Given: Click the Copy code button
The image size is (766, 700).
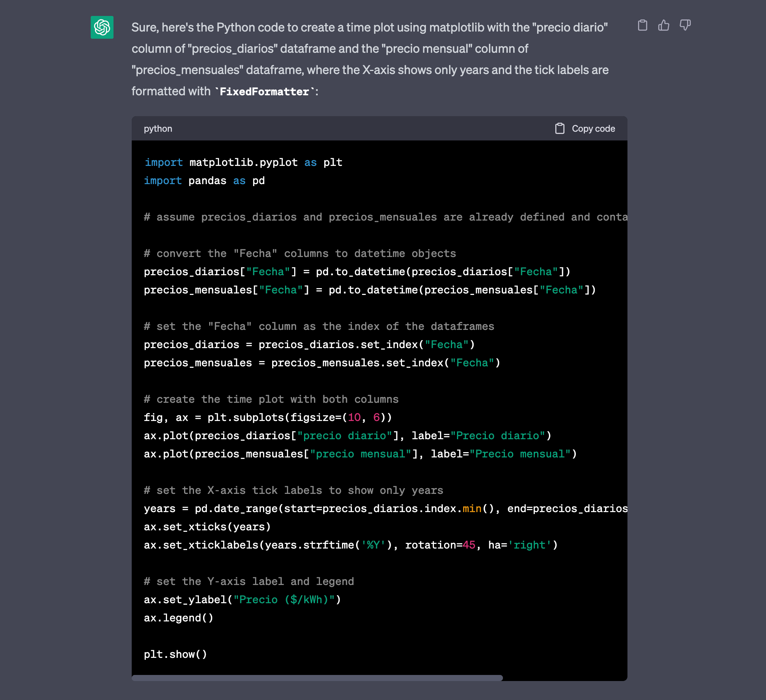Looking at the screenshot, I should click(x=585, y=128).
